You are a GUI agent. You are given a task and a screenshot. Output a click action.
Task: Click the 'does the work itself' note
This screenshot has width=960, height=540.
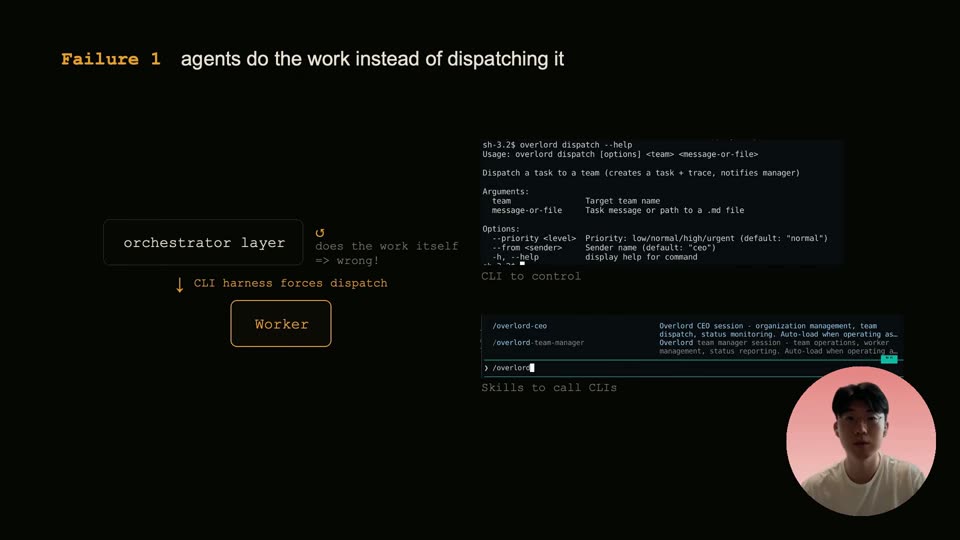(x=386, y=246)
